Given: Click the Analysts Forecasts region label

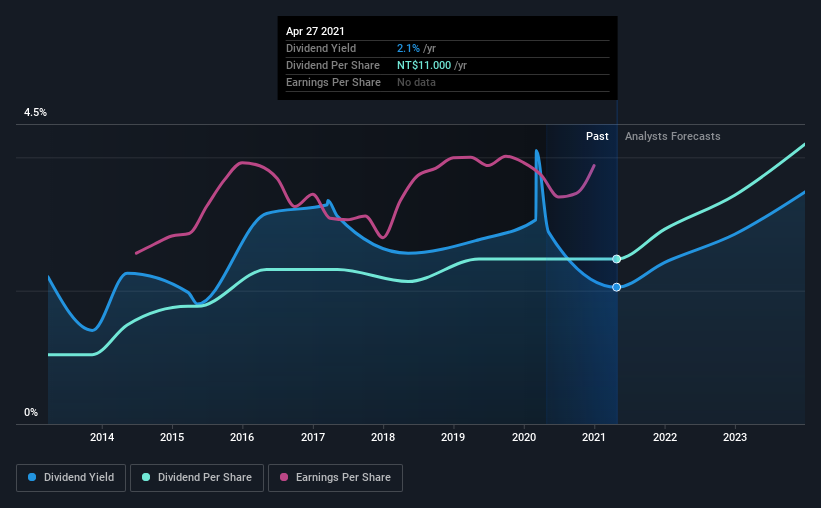Looking at the screenshot, I should coord(672,136).
